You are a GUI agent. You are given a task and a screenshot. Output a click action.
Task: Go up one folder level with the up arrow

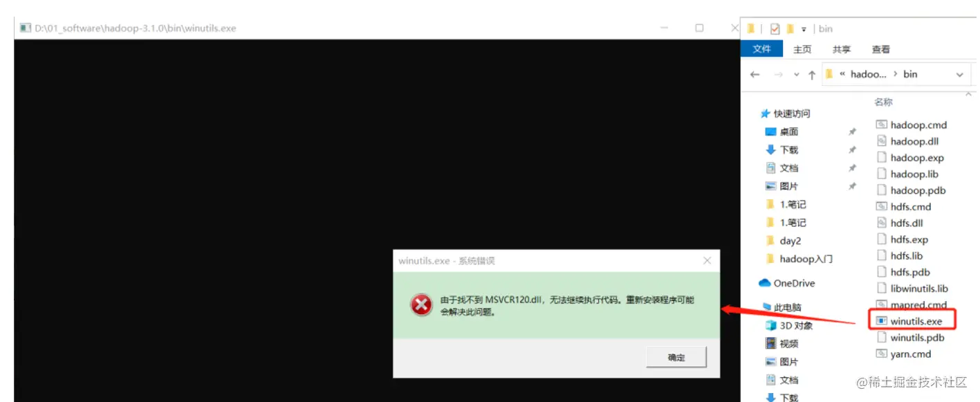coord(812,75)
